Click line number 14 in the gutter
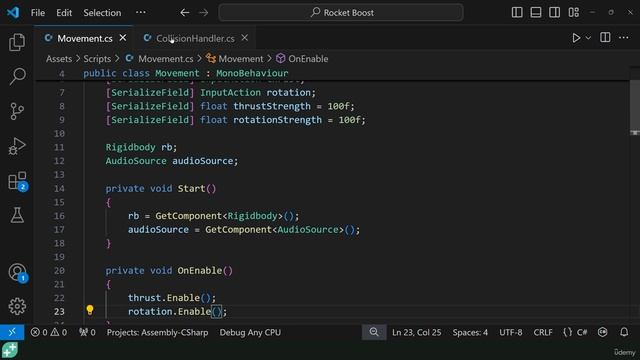 (59, 189)
